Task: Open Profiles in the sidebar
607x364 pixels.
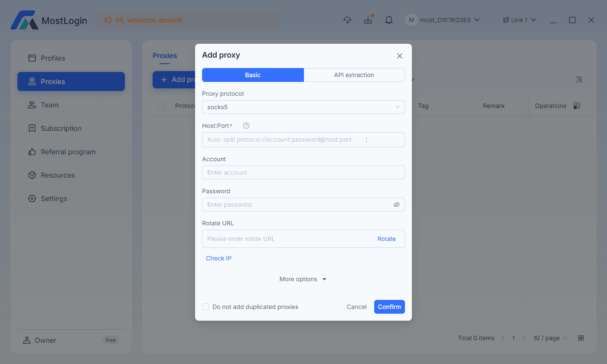Action: pos(71,58)
